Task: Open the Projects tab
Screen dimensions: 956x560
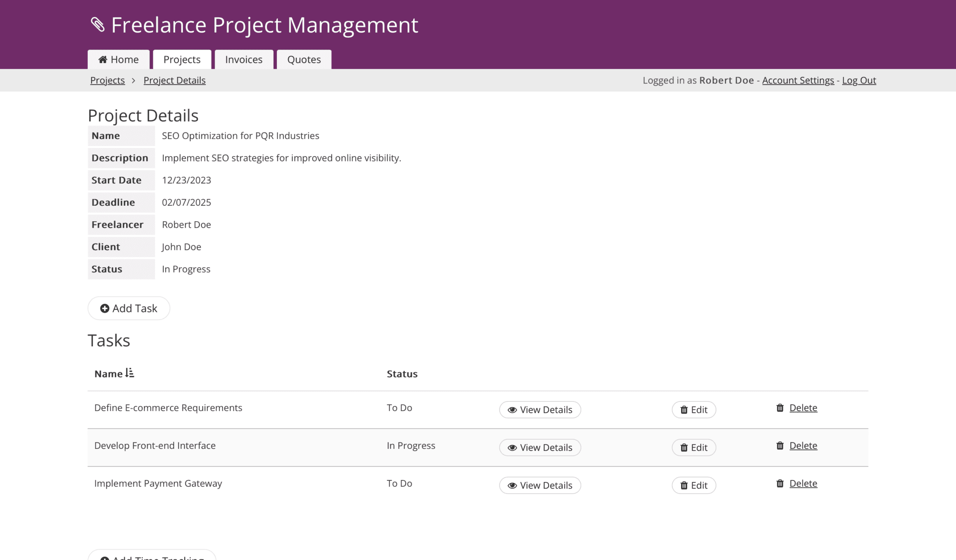Action: (x=182, y=59)
